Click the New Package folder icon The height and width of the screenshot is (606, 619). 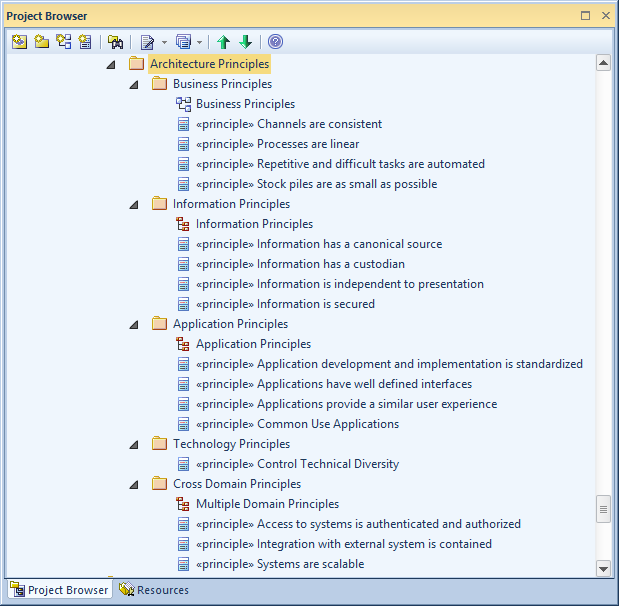point(42,42)
